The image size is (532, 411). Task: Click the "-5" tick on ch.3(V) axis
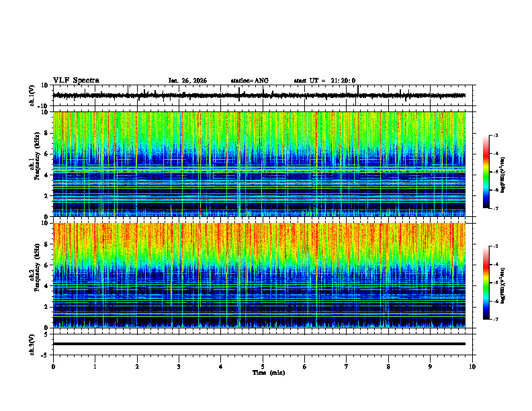[x=45, y=355]
